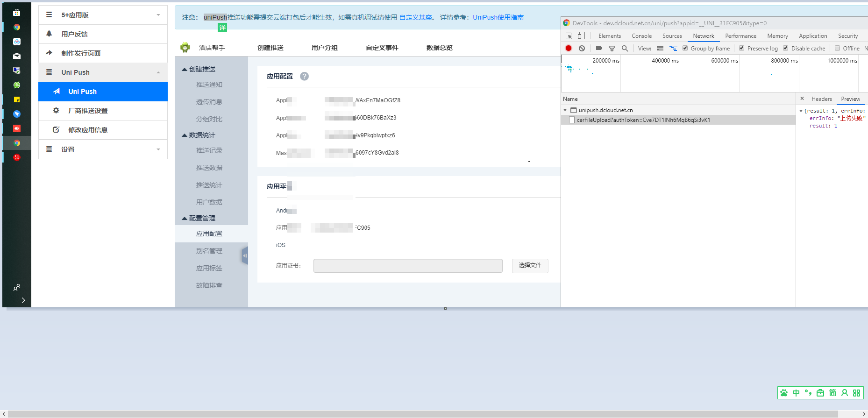Go to 厂商推送设置 in the left menu

pos(103,111)
